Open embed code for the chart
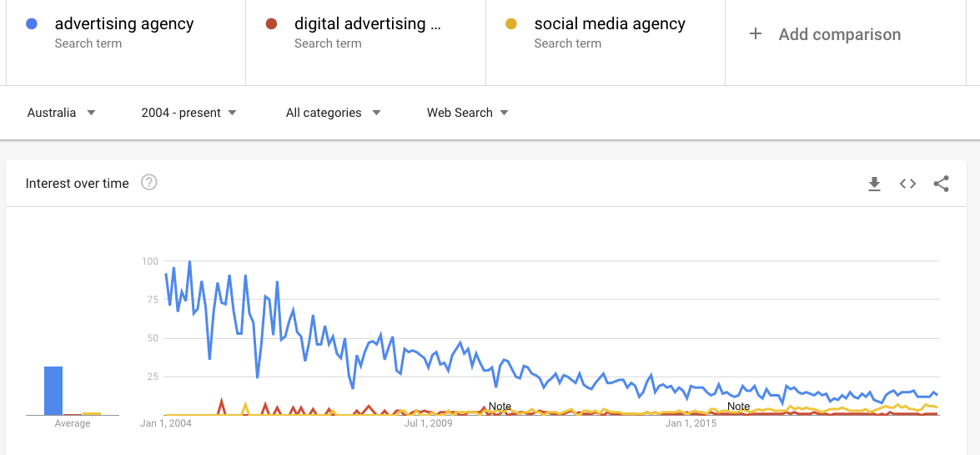980x455 pixels. coord(907,184)
